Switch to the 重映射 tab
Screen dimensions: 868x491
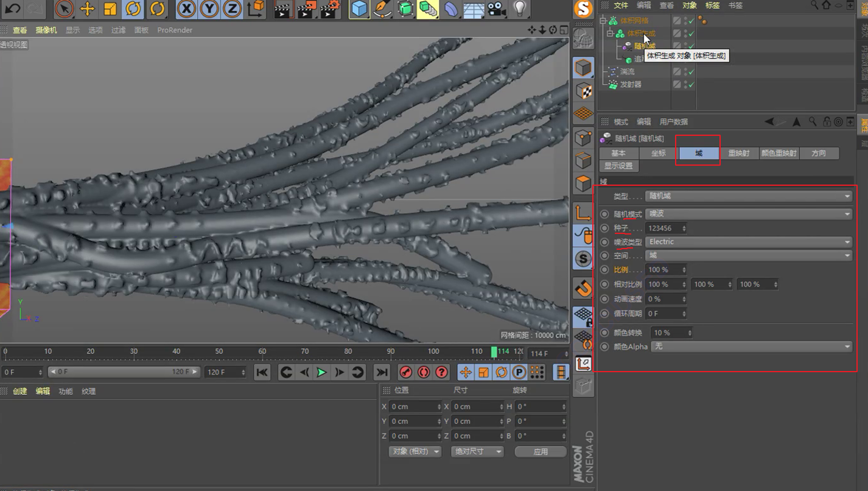point(738,154)
